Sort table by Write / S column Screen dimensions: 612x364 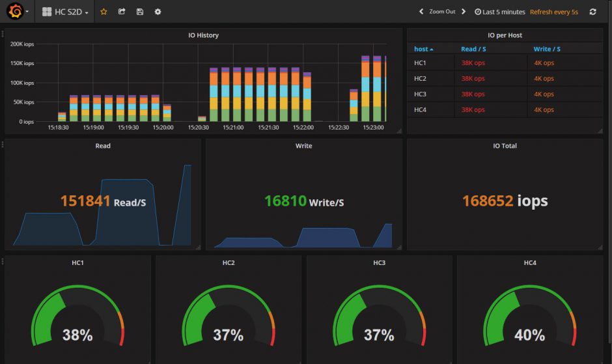pyautogui.click(x=547, y=49)
